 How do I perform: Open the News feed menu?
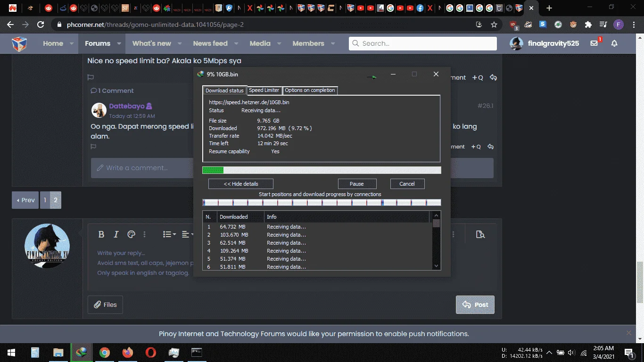point(210,43)
